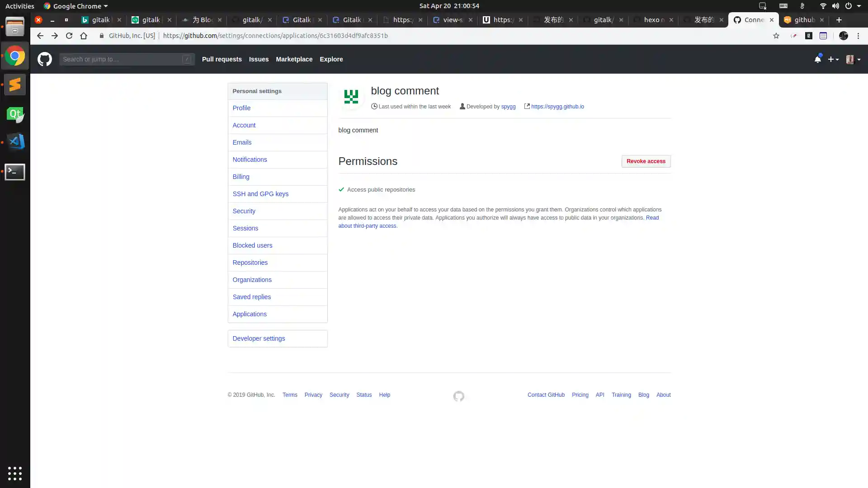Switch to the view-source browser tab
Screen dimensions: 868x488
tap(452, 20)
